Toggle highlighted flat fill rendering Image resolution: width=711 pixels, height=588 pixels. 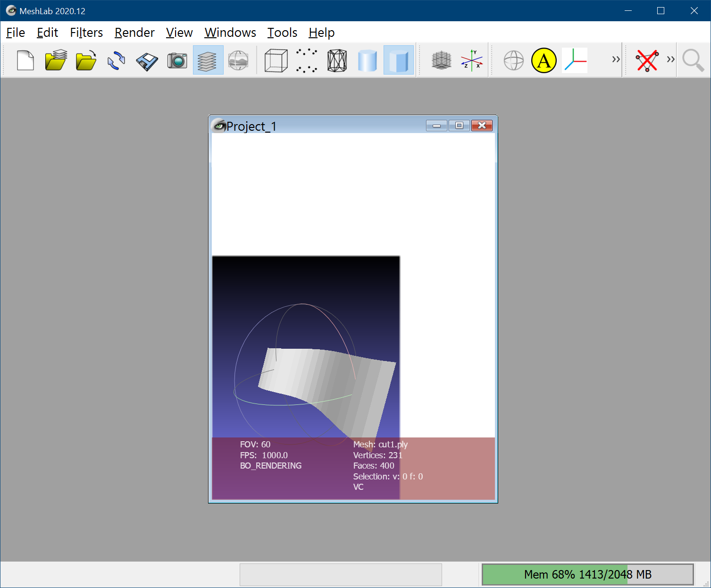click(398, 60)
